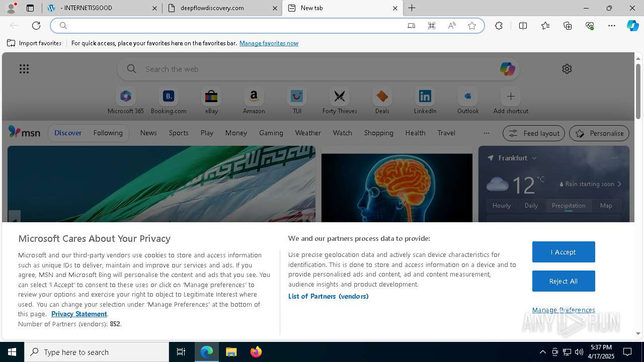Toggle split screen view icon
This screenshot has width=644, height=362.
coord(523,26)
